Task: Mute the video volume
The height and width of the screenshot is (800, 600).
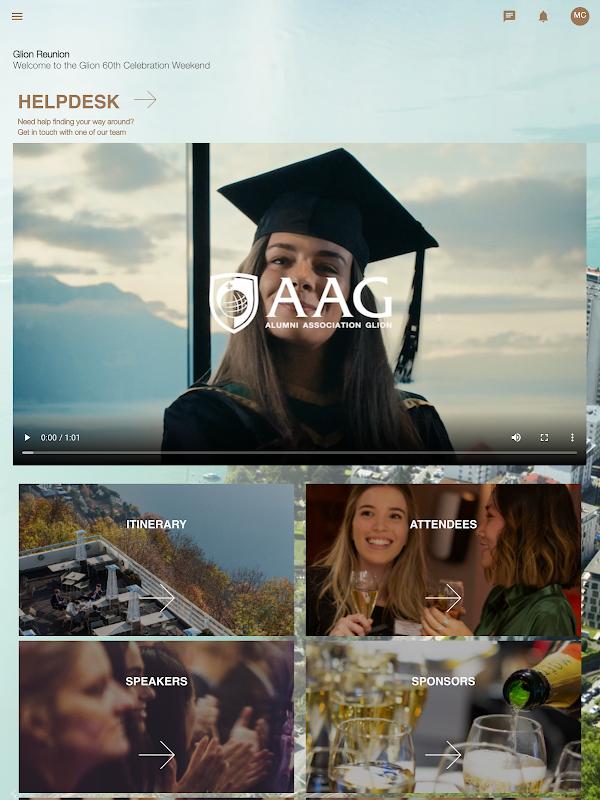Action: coord(516,437)
